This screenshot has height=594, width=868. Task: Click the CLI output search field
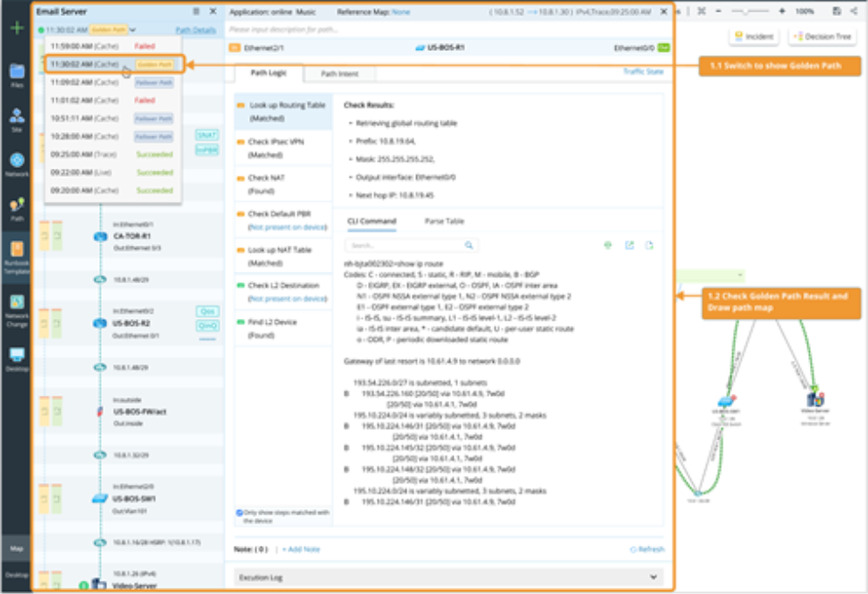click(x=411, y=246)
